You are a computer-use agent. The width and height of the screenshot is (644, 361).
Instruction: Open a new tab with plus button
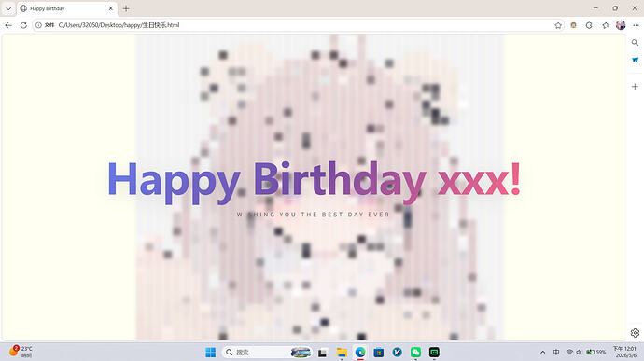pyautogui.click(x=126, y=8)
